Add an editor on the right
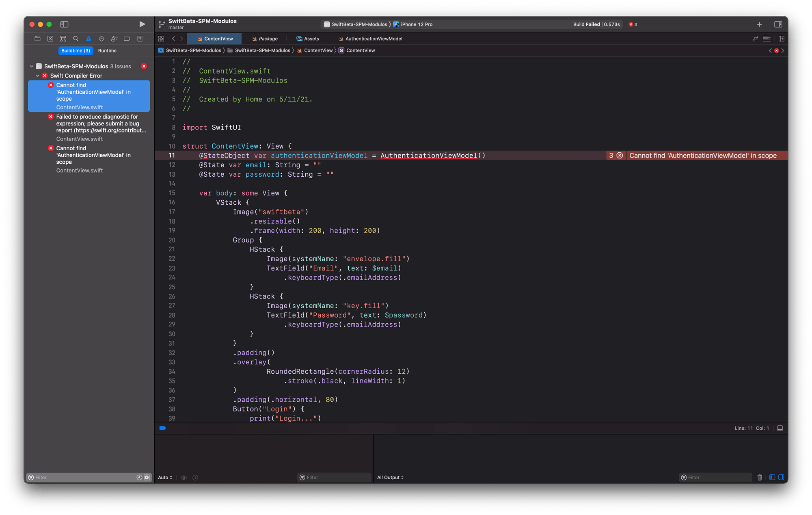 [782, 39]
